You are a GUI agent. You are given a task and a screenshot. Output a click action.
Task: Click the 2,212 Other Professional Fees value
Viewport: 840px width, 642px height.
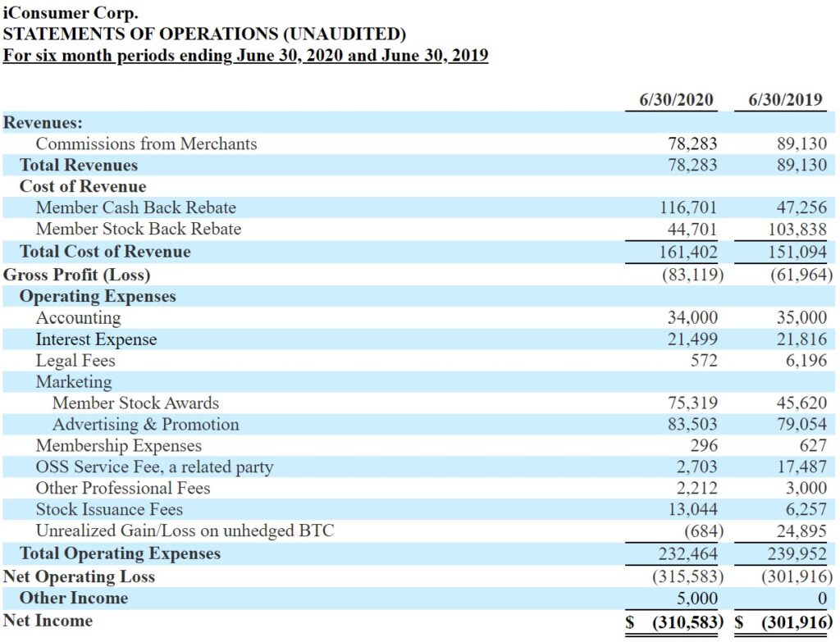696,488
